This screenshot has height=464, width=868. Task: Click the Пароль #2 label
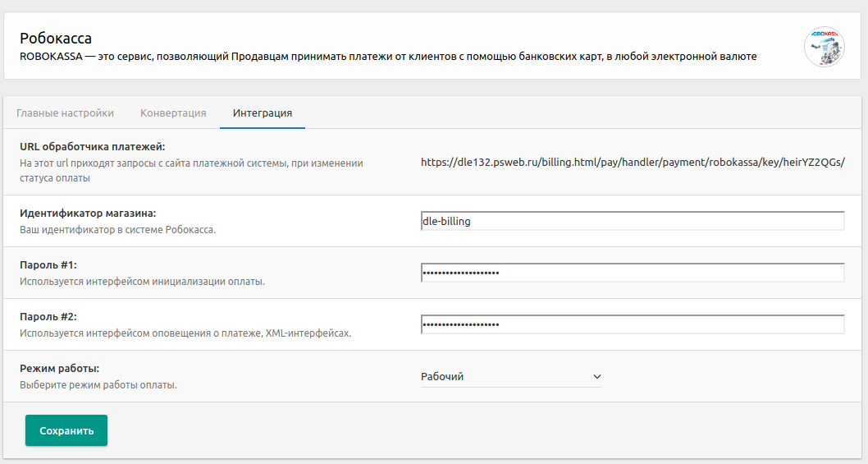pos(48,316)
